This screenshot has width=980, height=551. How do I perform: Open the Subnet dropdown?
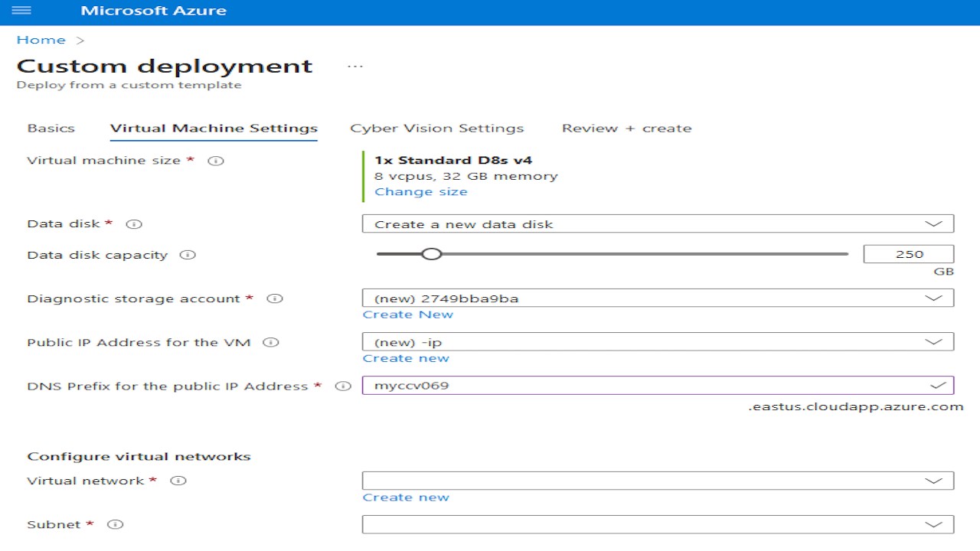(657, 524)
